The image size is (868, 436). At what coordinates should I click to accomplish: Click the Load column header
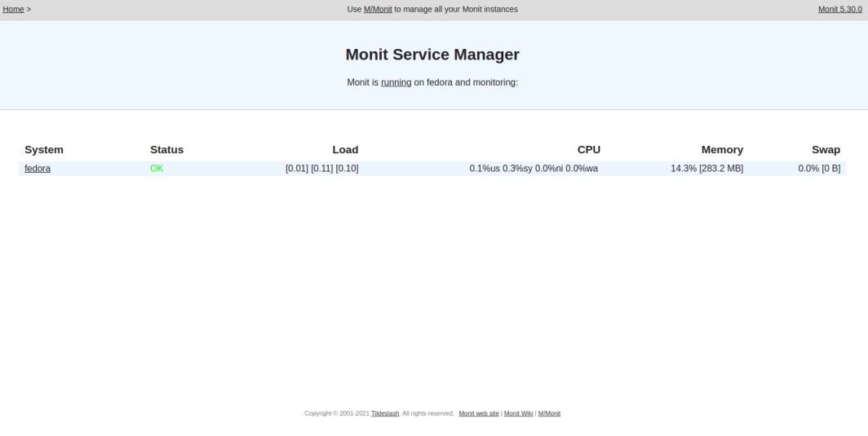pyautogui.click(x=345, y=150)
